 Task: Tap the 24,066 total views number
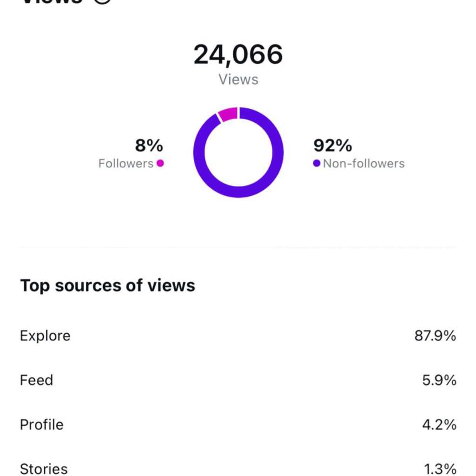(x=238, y=55)
